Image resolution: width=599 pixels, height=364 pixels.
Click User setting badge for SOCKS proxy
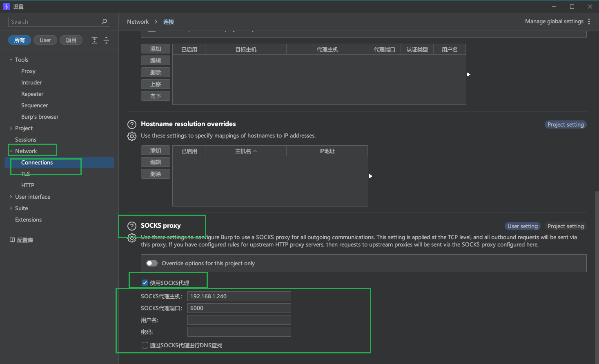(523, 226)
